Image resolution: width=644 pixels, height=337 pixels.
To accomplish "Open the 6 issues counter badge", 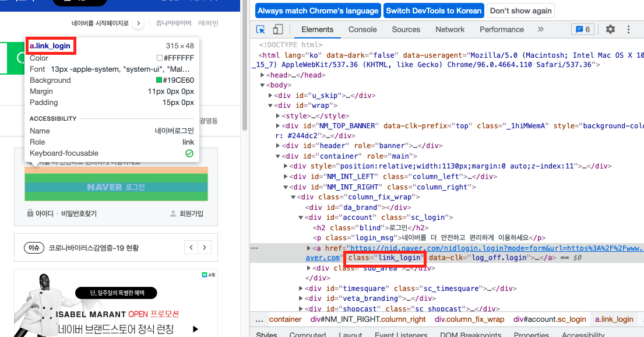I will pyautogui.click(x=582, y=29).
